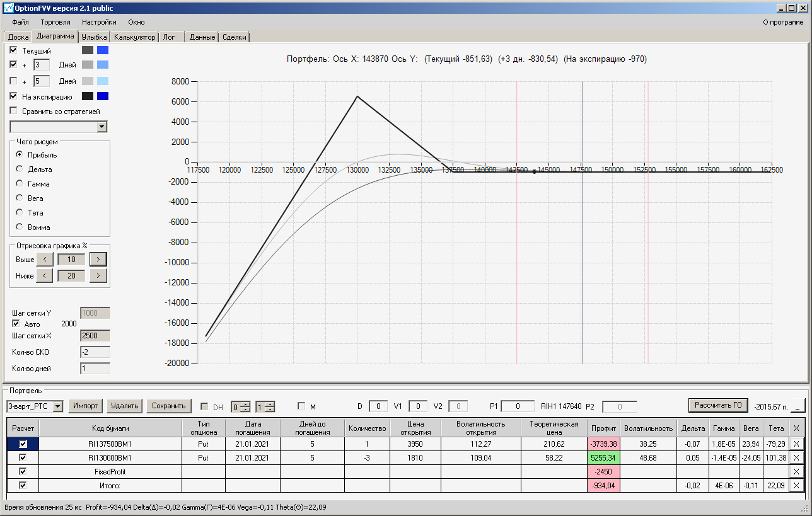812x516 pixels.
Task: Uncheck Расчет checkbox for FixedProfit row
Action: [23, 471]
